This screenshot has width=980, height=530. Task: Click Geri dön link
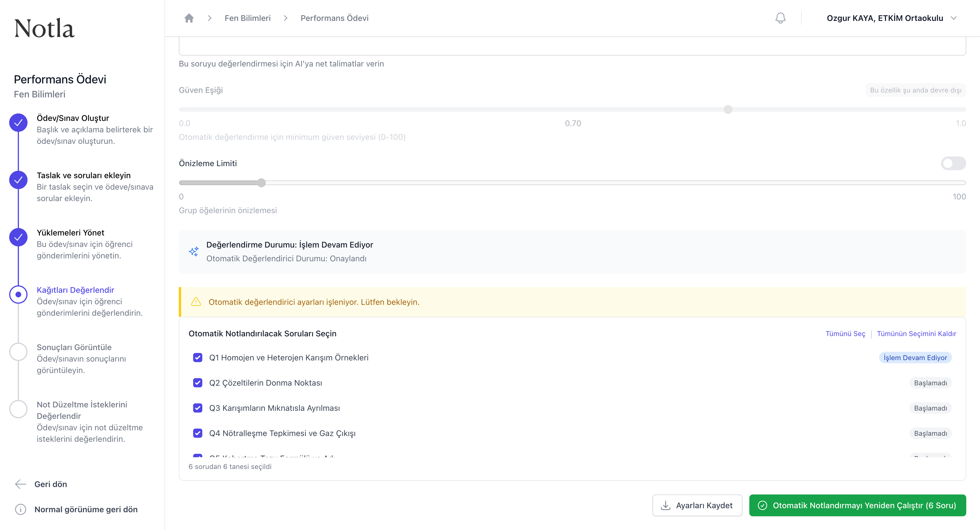[x=51, y=484]
